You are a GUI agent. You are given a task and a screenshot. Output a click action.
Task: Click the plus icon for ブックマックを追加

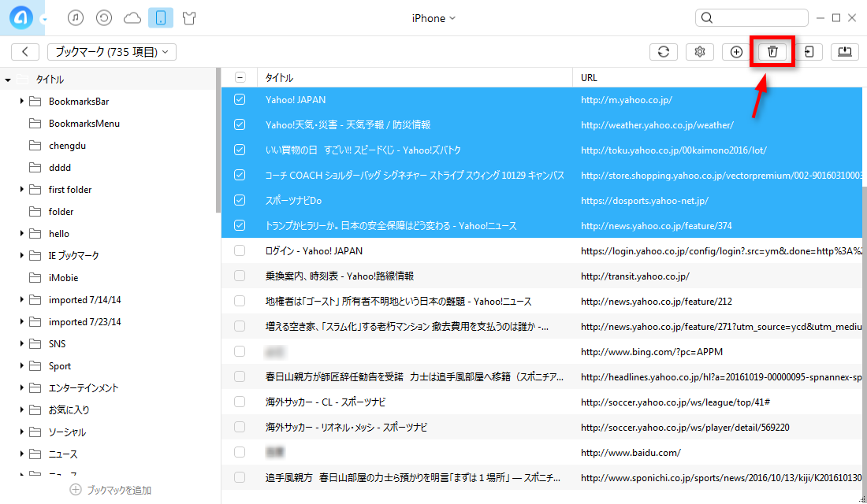tap(76, 490)
